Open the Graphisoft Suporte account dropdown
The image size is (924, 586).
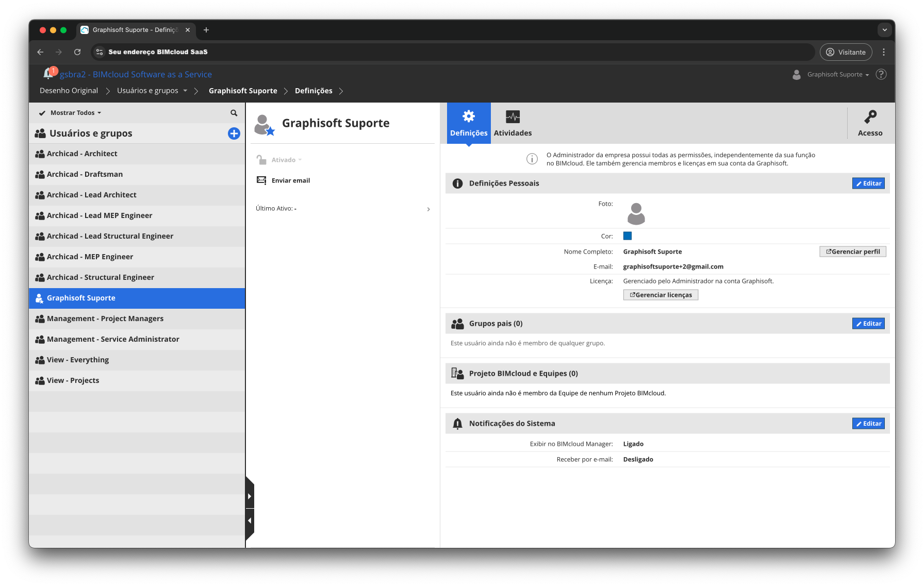click(x=838, y=75)
